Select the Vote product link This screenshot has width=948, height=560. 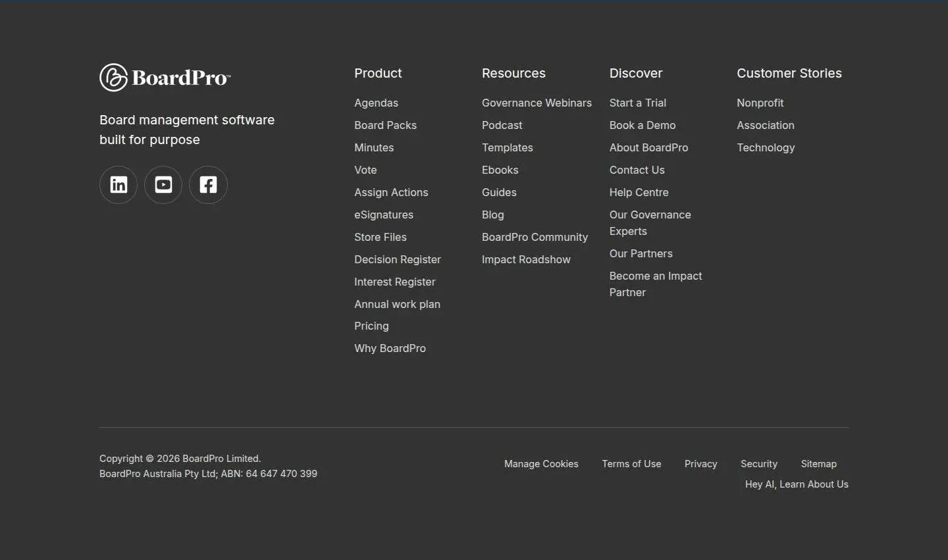[x=365, y=170]
